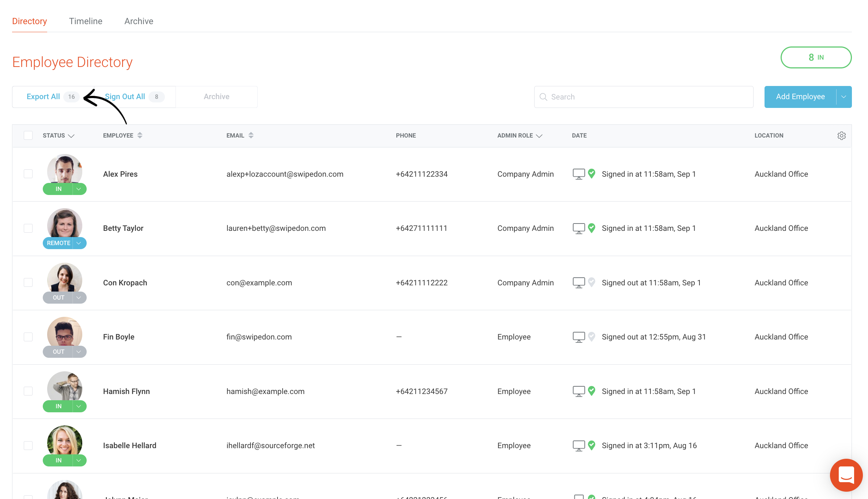This screenshot has height=499, width=868.
Task: Open Alex Pires's profile photo
Action: tap(65, 169)
